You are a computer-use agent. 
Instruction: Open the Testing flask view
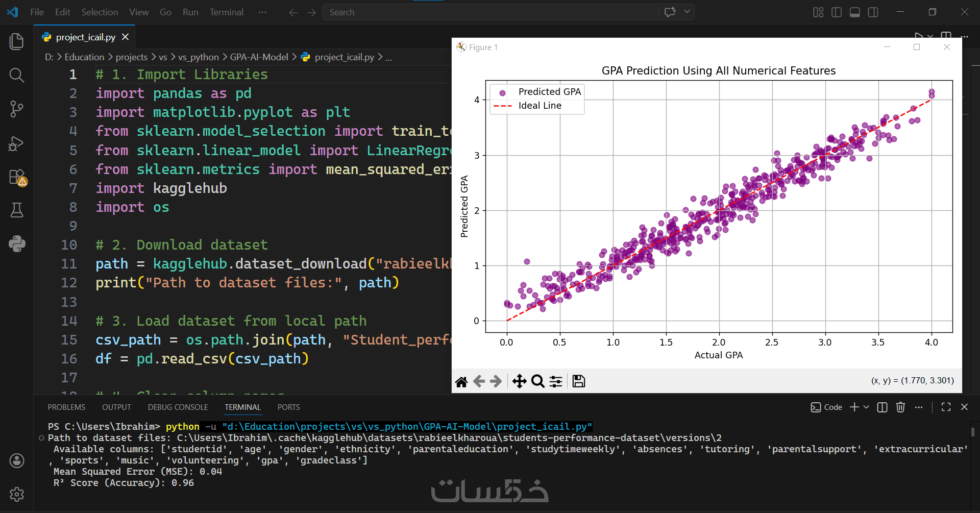click(17, 210)
